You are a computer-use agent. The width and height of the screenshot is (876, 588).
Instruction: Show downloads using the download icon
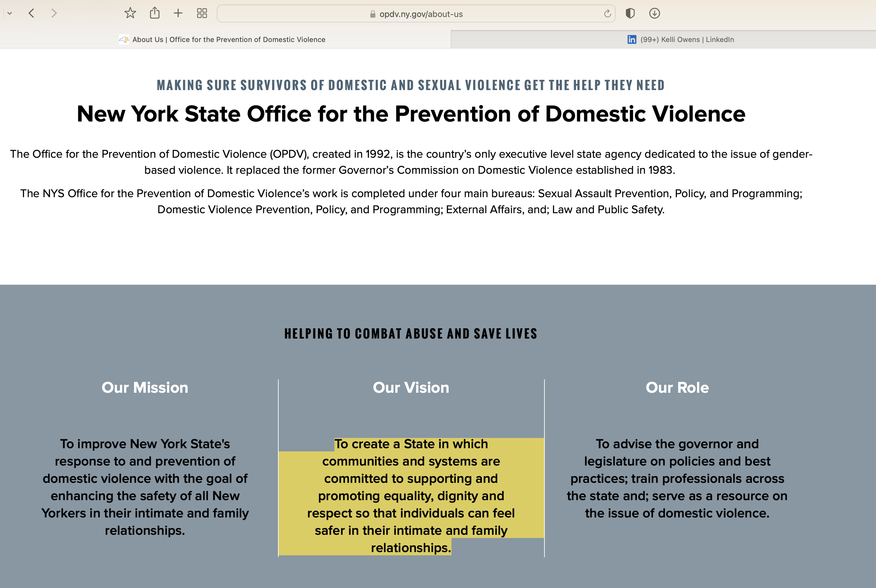click(654, 13)
